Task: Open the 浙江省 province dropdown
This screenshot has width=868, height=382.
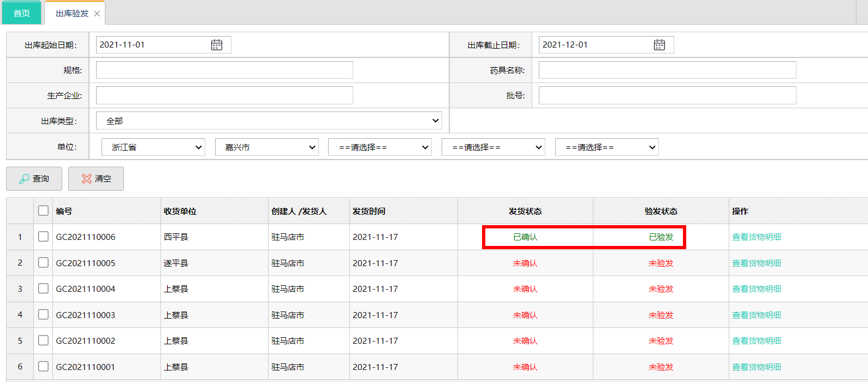Action: point(153,147)
